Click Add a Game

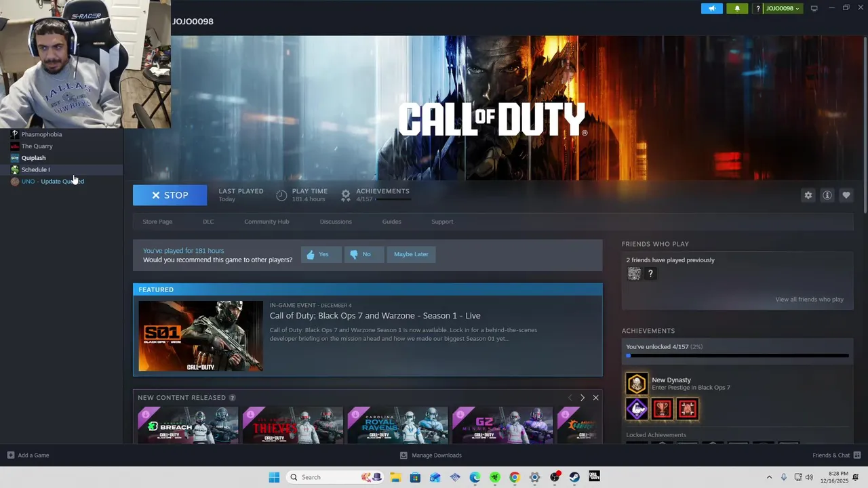pos(28,455)
